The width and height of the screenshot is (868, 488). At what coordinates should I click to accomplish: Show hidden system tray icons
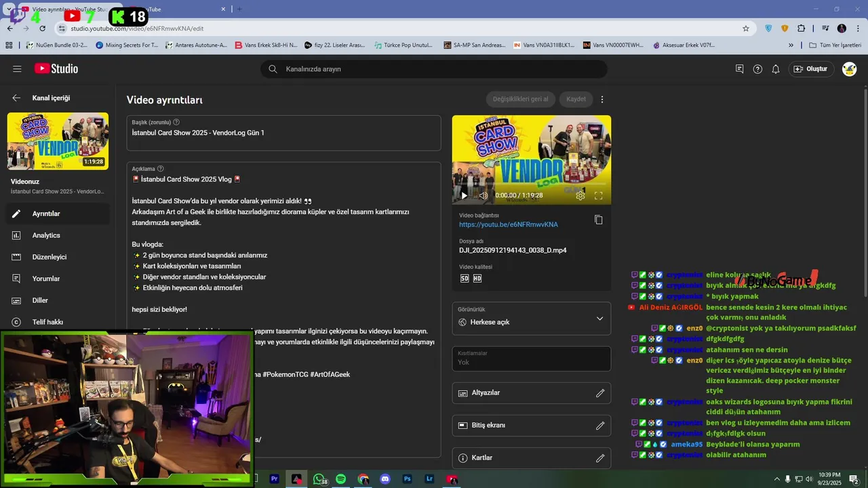[x=776, y=479]
